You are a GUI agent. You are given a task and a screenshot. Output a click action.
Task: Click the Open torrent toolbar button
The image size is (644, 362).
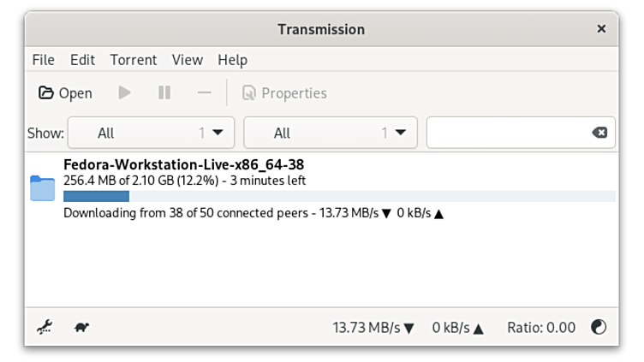pyautogui.click(x=65, y=93)
